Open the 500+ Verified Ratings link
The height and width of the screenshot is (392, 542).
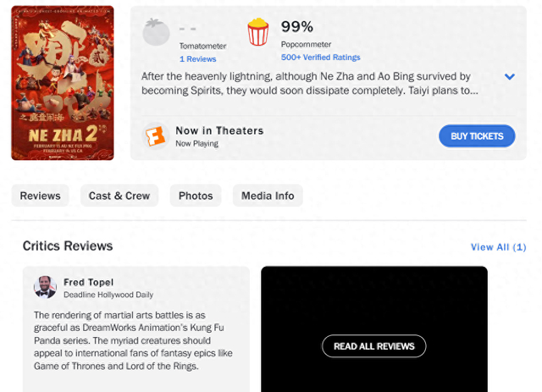pos(320,58)
